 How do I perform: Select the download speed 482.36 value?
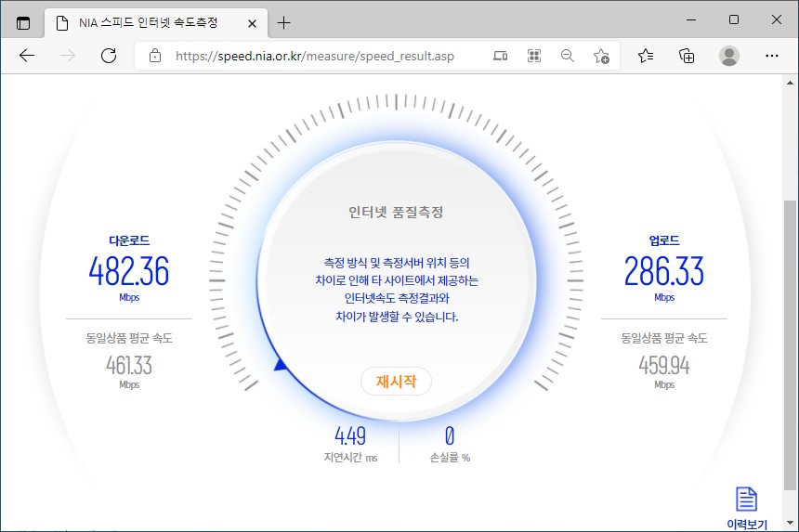click(129, 271)
